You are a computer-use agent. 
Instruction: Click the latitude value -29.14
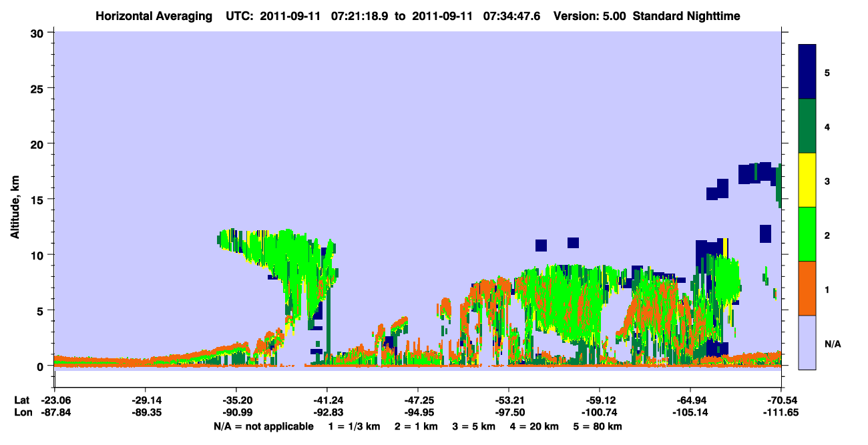point(145,400)
